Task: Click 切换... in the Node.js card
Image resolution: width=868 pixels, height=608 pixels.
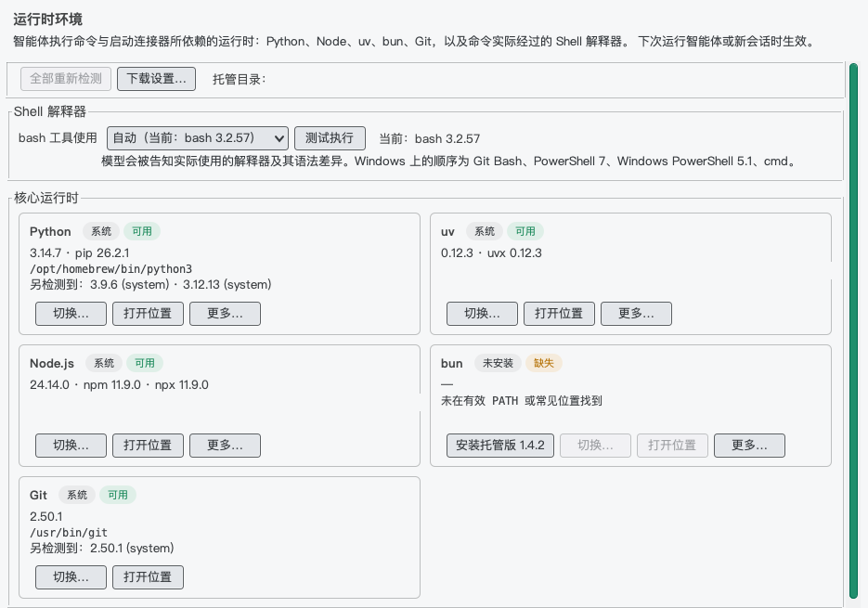Action: [71, 446]
